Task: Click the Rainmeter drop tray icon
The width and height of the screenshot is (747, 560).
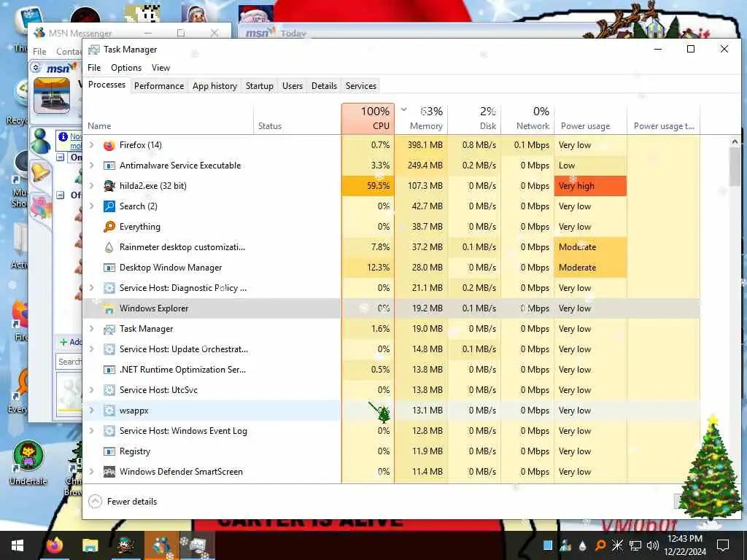Action: (x=583, y=546)
